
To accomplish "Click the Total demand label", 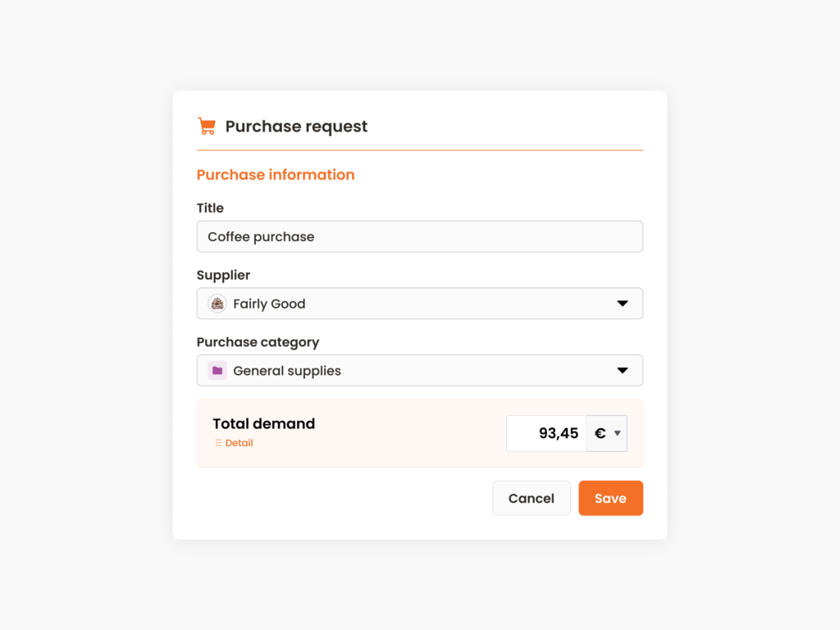I will point(263,424).
